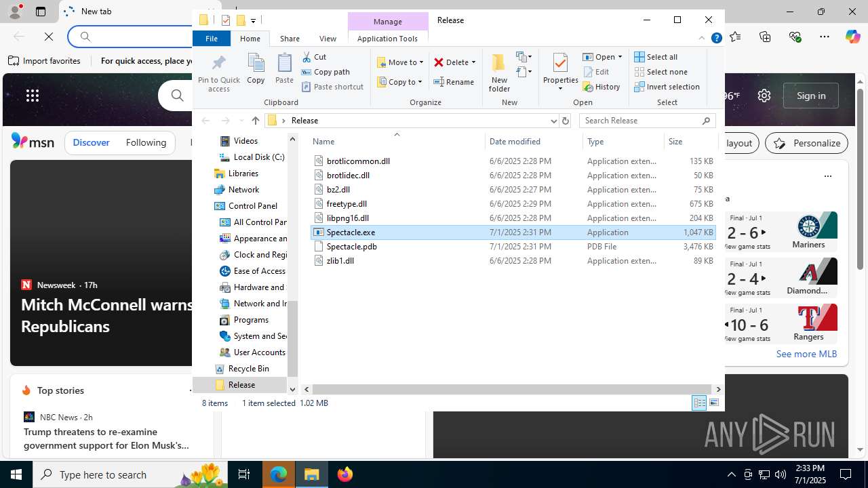This screenshot has width=868, height=488.
Task: Open Recycle Bin in navigation pane
Action: click(x=248, y=369)
